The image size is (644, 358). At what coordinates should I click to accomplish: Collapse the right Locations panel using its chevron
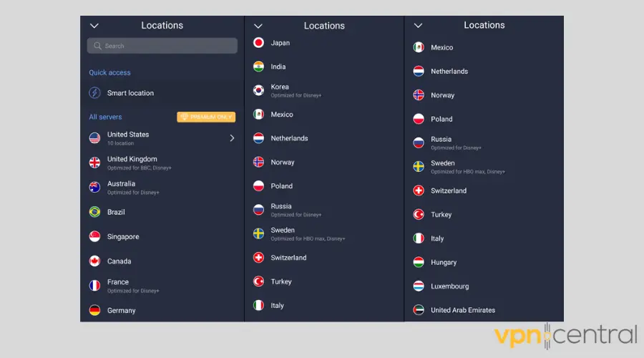tap(418, 26)
